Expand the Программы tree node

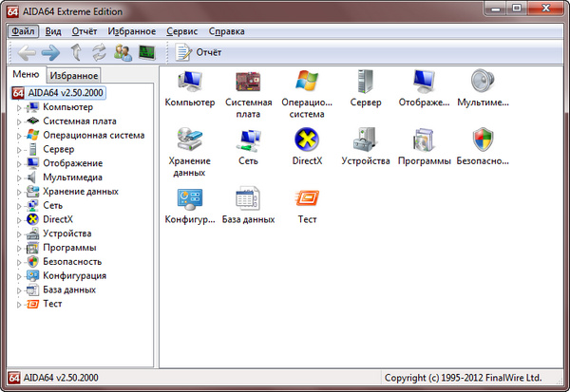click(x=19, y=248)
